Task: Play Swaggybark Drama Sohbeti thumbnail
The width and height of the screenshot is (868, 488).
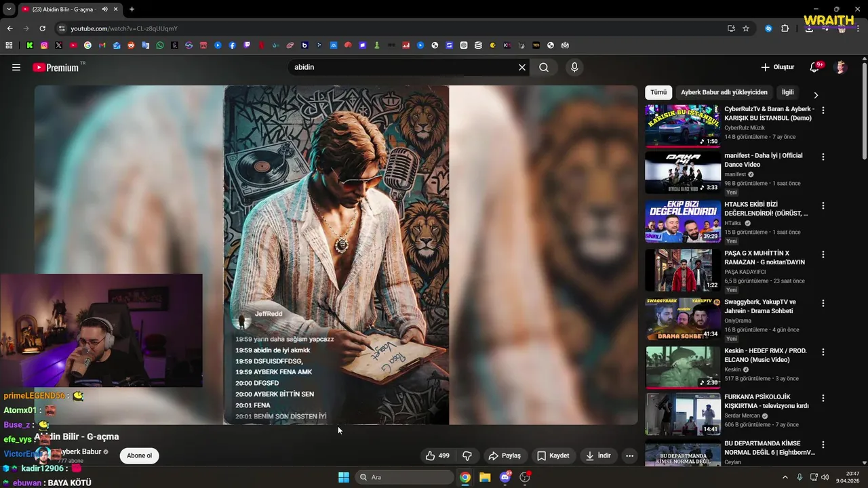Action: 683,319
